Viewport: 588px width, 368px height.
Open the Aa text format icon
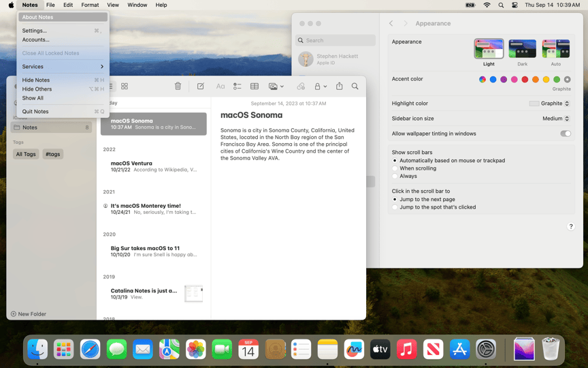pyautogui.click(x=220, y=87)
